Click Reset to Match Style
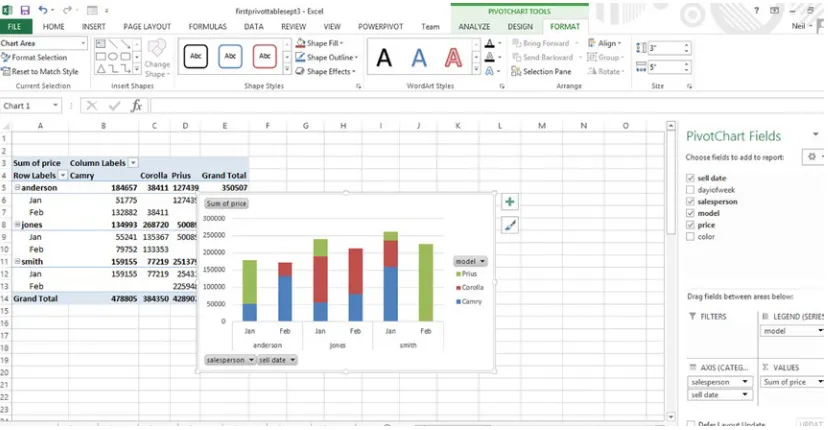 tap(40, 71)
